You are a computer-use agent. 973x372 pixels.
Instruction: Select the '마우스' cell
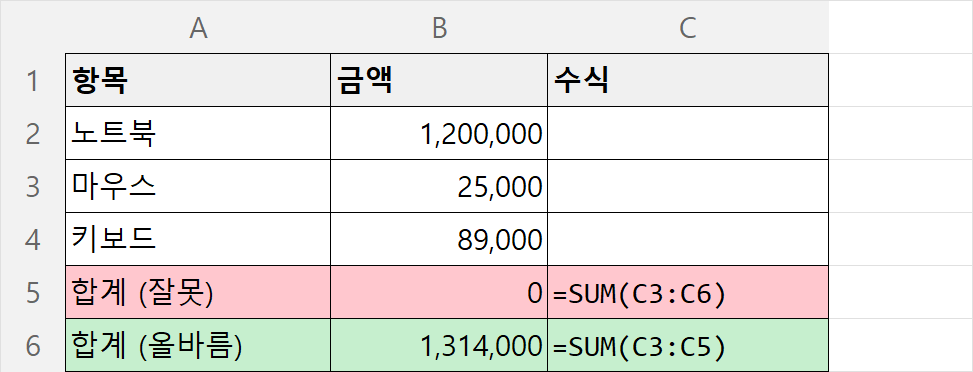(198, 186)
